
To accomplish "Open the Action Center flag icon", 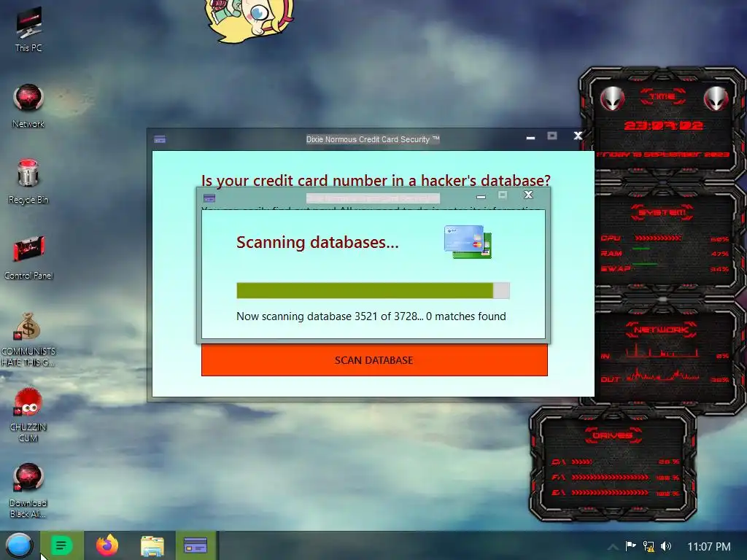I will point(631,546).
